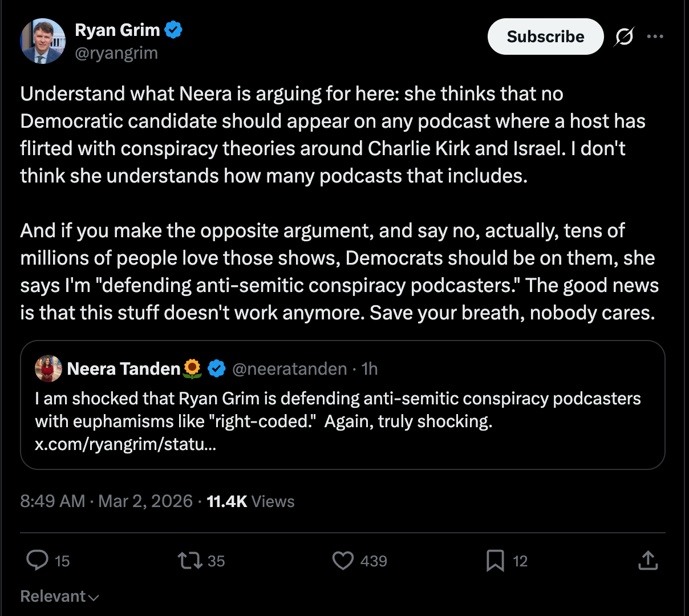Open Neera Tanden's small avatar
The width and height of the screenshot is (689, 616).
(48, 368)
